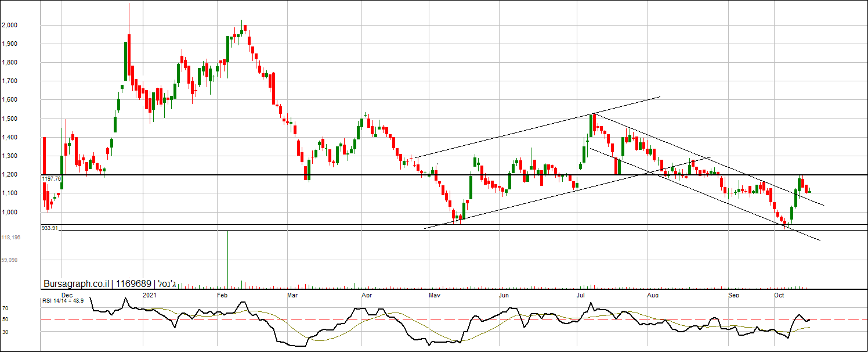Click the 1169689 security number text
Viewport: 868px width, 352px height.
click(134, 284)
